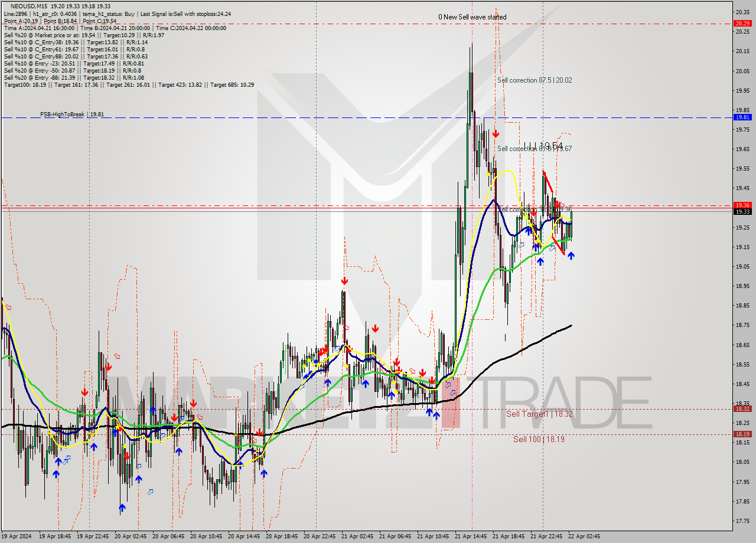Click the 'FSB-HighToBreak | 19.81' level label
Viewport: 756px width, 543px height.
click(72, 114)
